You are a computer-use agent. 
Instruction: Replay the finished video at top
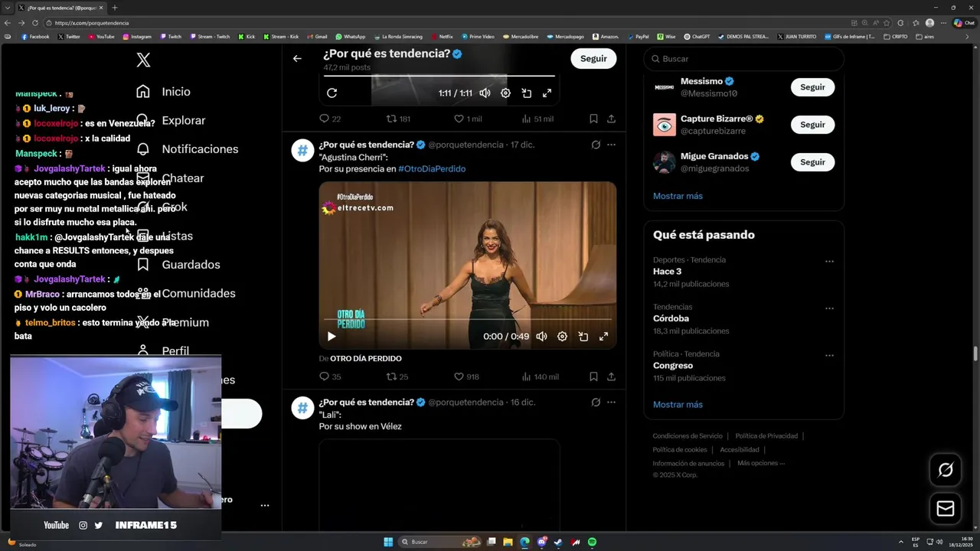pyautogui.click(x=332, y=93)
